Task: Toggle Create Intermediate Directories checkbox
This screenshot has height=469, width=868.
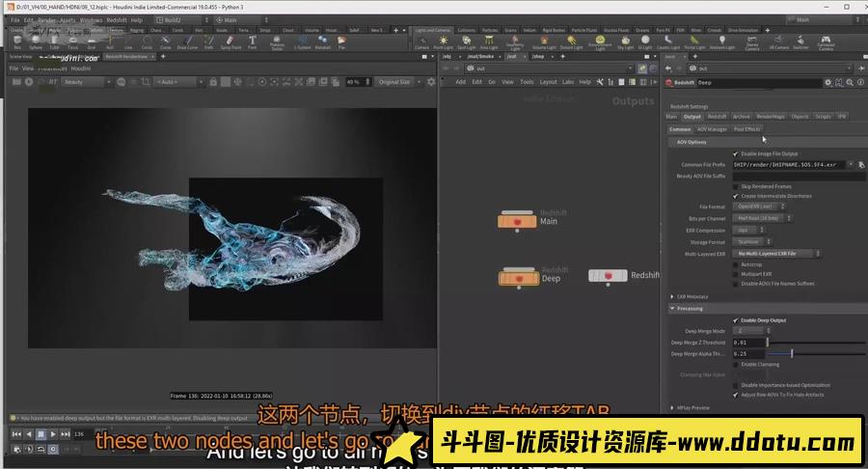Action: tap(736, 196)
